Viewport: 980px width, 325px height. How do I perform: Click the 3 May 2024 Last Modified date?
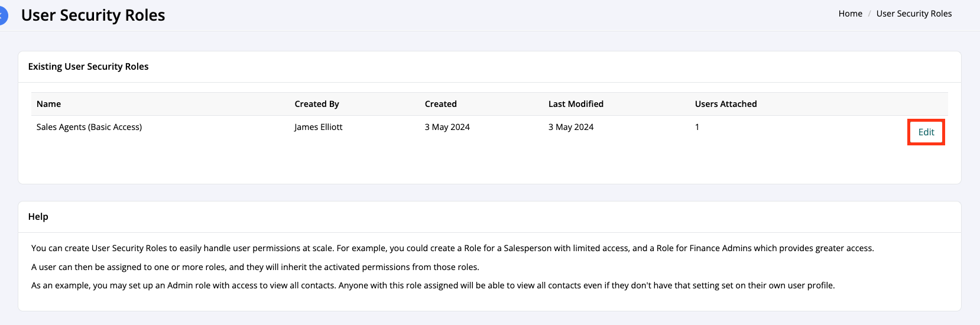571,127
